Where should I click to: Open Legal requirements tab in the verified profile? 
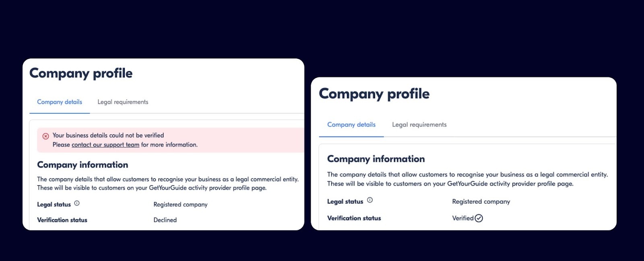click(419, 125)
